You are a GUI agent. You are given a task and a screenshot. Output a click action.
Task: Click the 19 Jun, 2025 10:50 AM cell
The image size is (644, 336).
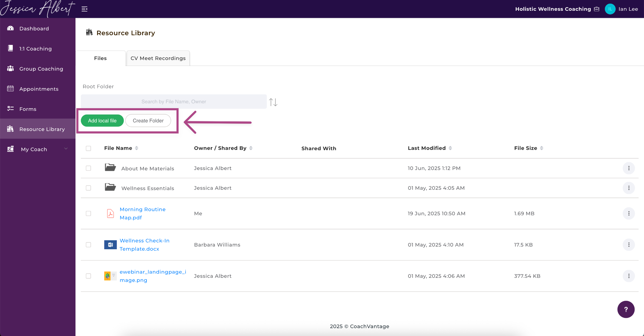[436, 213]
